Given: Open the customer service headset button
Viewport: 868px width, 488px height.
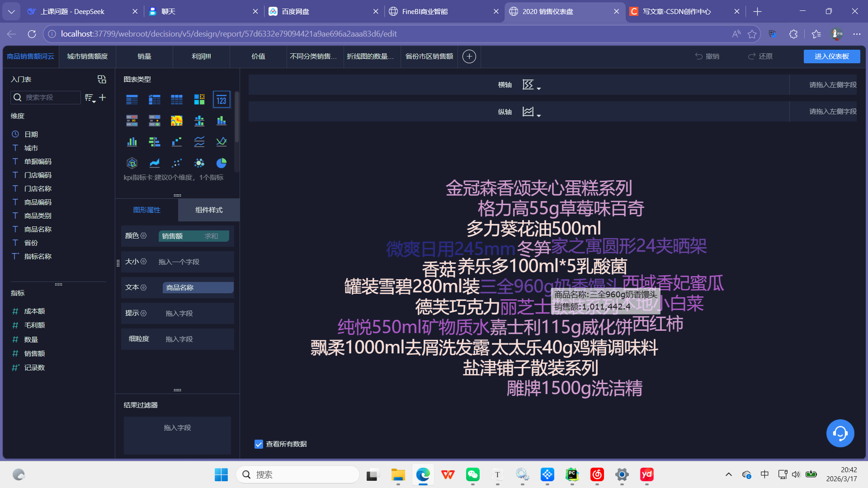Looking at the screenshot, I should click(840, 433).
